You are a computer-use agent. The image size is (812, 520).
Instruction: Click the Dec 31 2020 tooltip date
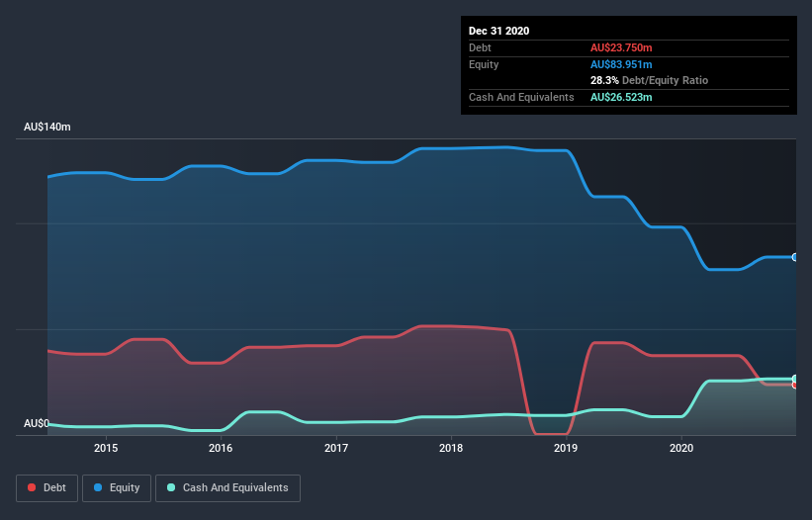tap(498, 31)
